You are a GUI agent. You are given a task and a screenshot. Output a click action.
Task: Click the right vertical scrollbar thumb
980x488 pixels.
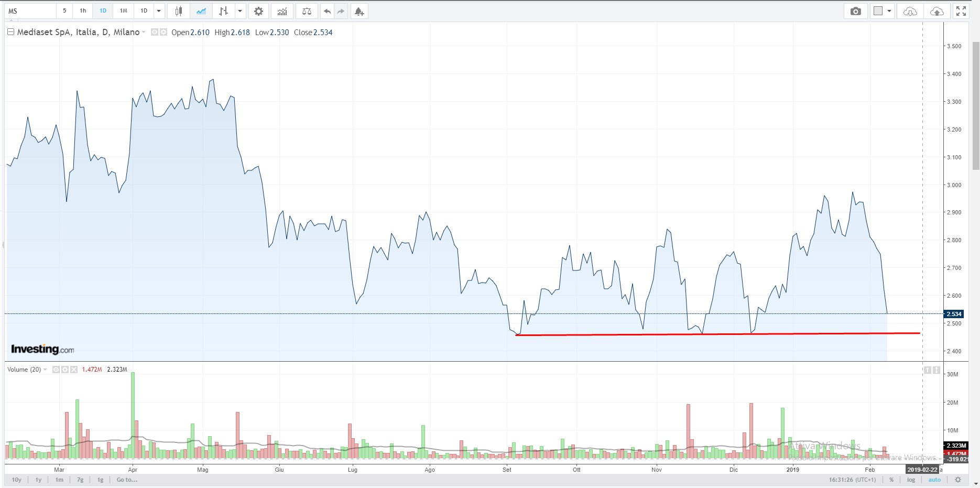975,105
